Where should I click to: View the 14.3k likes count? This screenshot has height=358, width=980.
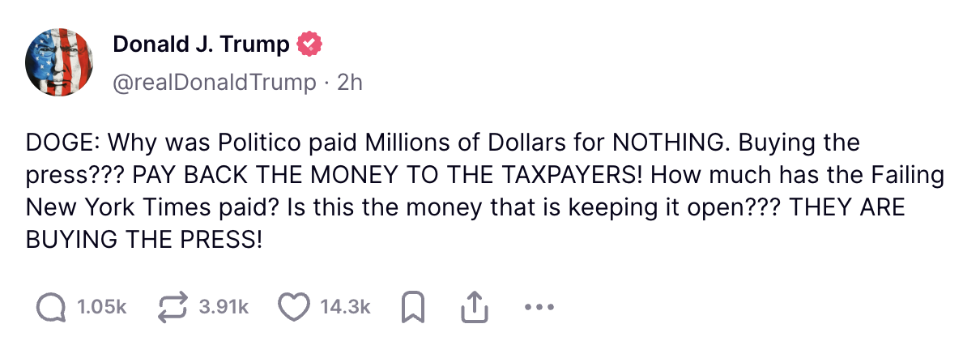(x=345, y=308)
